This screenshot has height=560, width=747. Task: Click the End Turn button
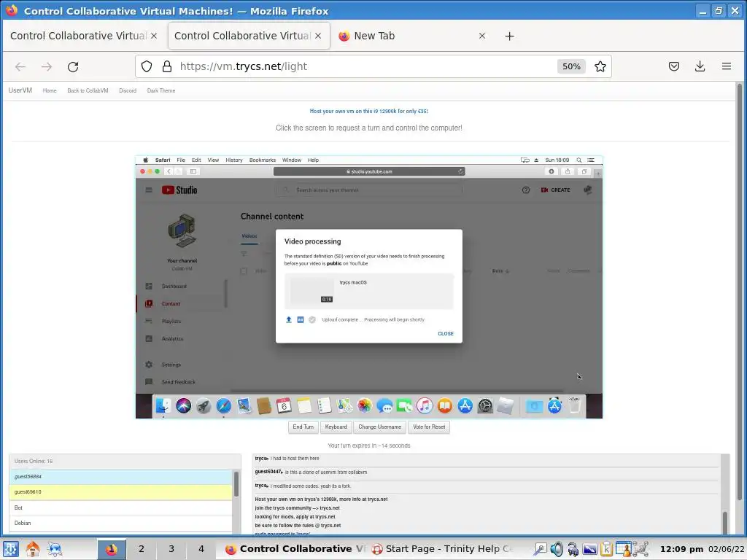click(303, 427)
